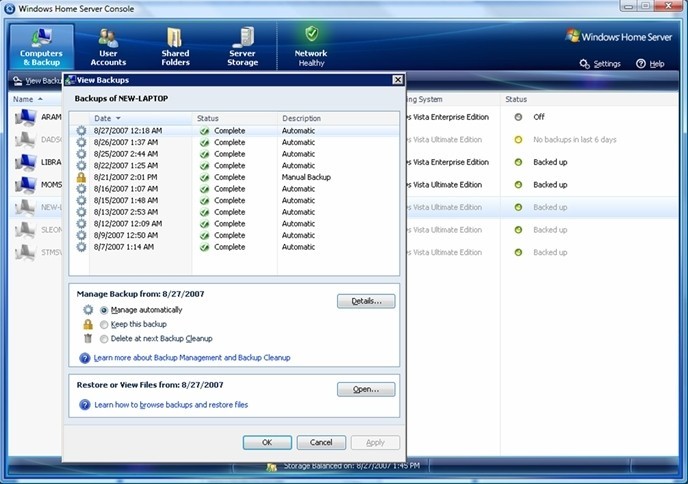Open the Computers & Backup tab
Image resolution: width=688 pixels, height=484 pixels.
tap(41, 47)
